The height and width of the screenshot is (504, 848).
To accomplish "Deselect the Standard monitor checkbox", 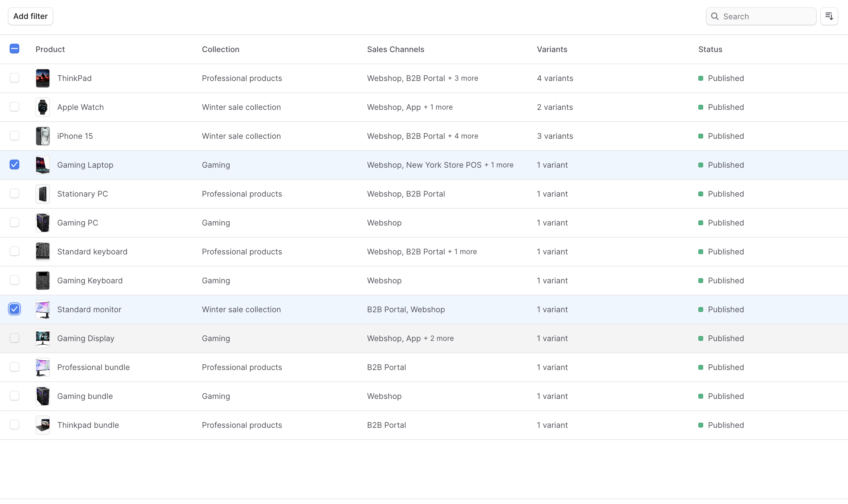I will pyautogui.click(x=14, y=309).
